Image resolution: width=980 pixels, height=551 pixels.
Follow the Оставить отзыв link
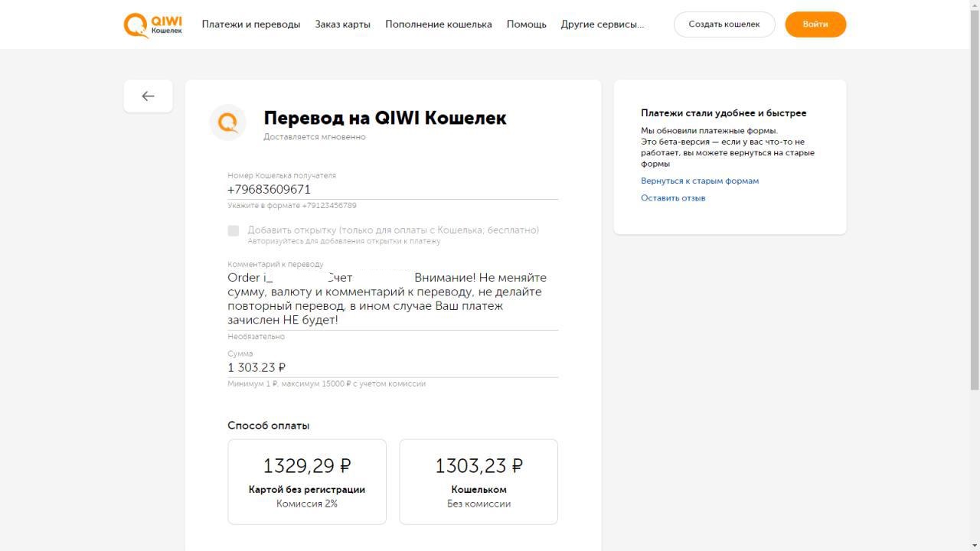pos(673,198)
